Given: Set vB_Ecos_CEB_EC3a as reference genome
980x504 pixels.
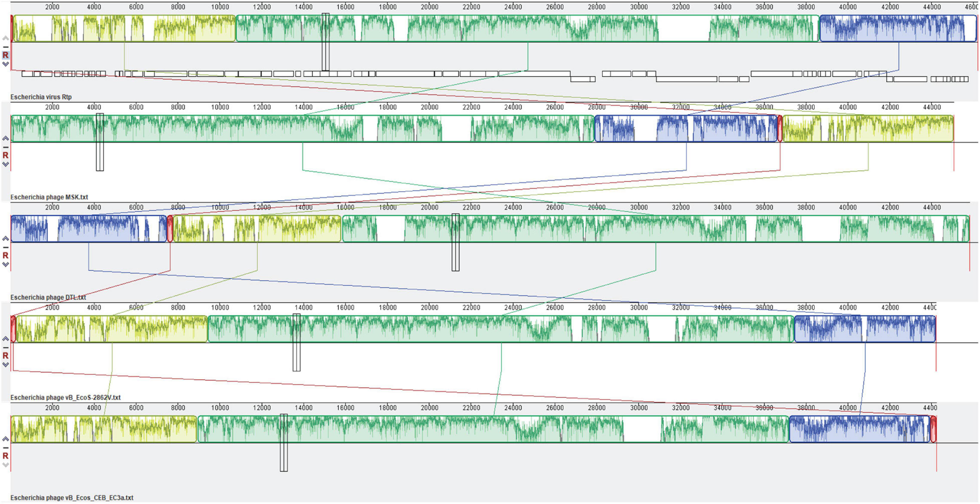Looking at the screenshot, I should tap(5, 456).
